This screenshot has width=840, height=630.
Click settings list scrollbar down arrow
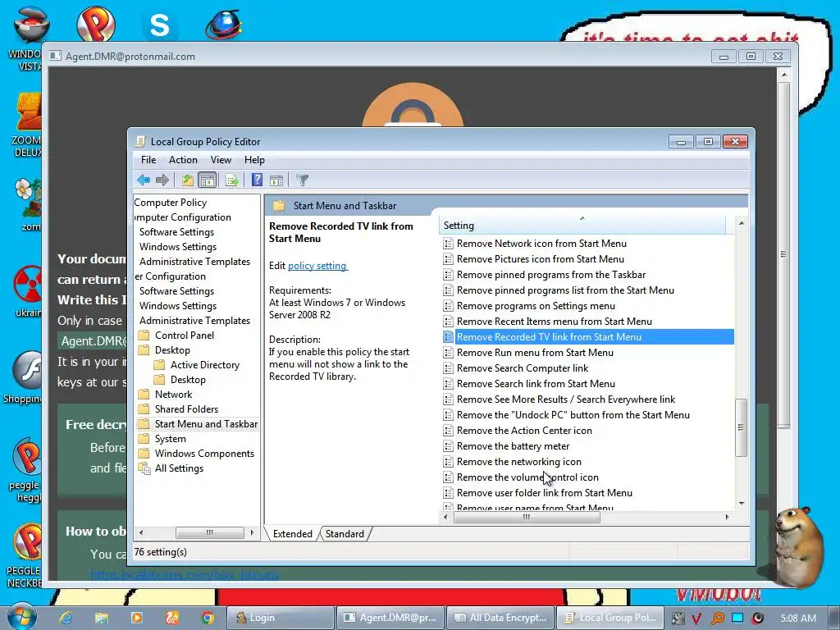click(742, 503)
